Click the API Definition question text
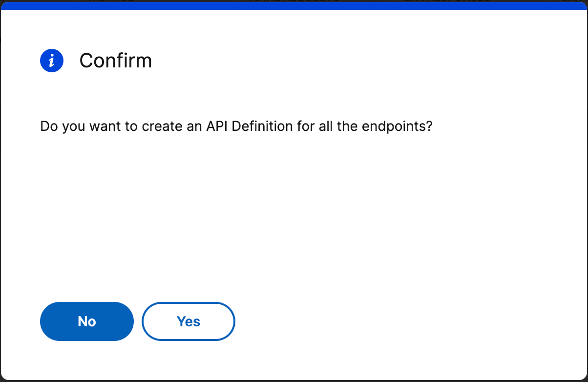 [236, 126]
